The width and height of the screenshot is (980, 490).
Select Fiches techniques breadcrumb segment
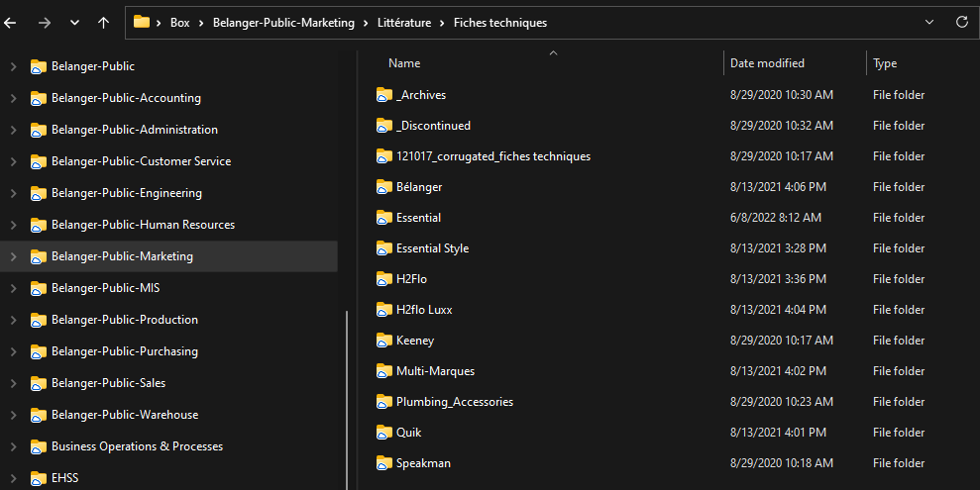pos(500,23)
